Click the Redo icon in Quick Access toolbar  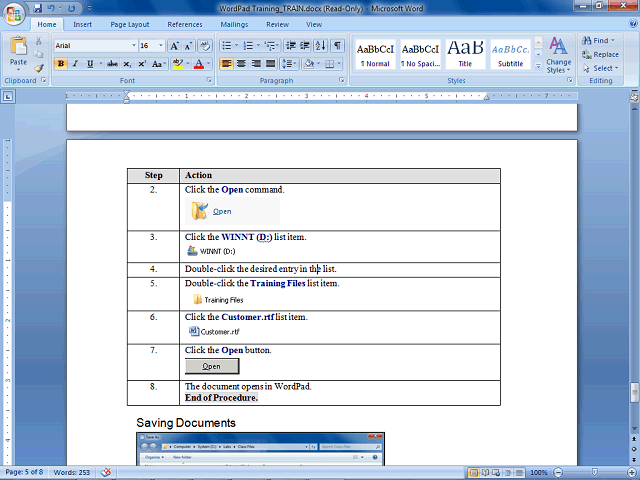(71, 8)
